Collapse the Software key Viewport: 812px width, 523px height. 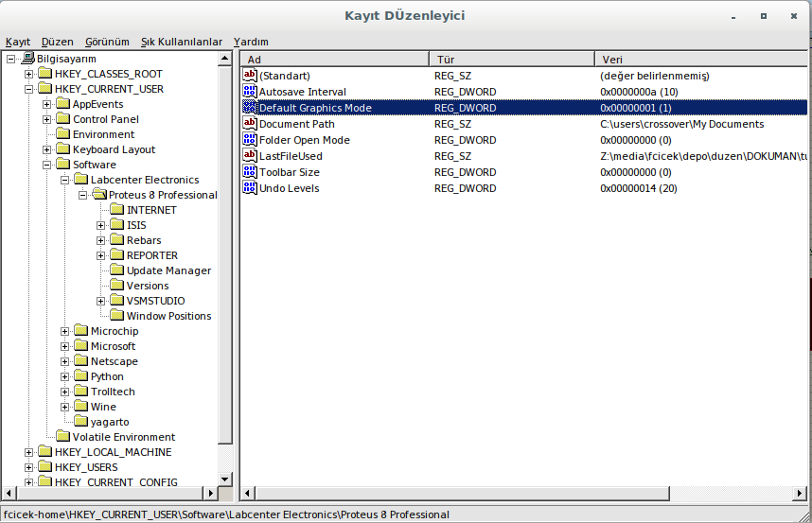pyautogui.click(x=46, y=165)
